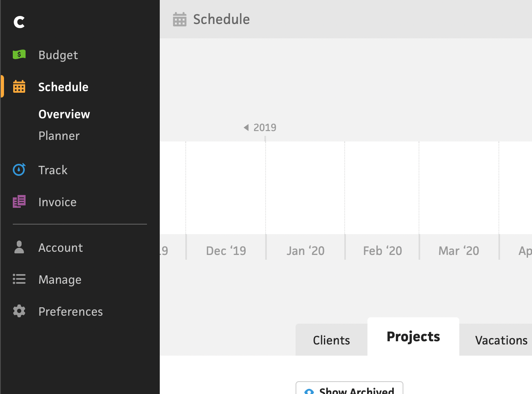Jump back to 2019 using the arrow

[246, 127]
